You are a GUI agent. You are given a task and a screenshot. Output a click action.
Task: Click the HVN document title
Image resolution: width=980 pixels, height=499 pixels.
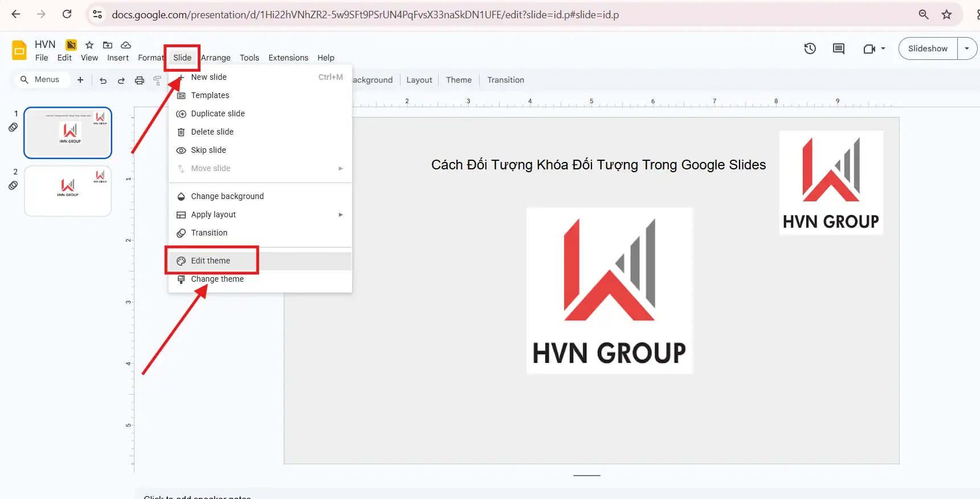(x=45, y=44)
